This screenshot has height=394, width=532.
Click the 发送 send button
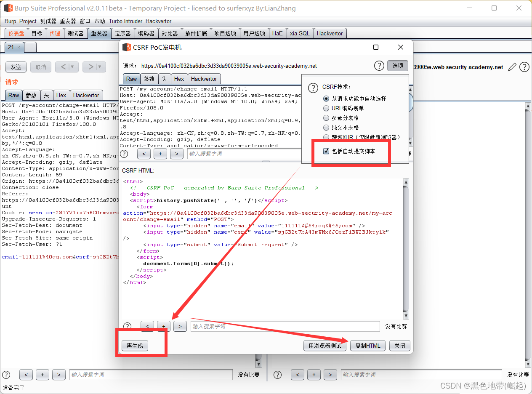click(16, 67)
